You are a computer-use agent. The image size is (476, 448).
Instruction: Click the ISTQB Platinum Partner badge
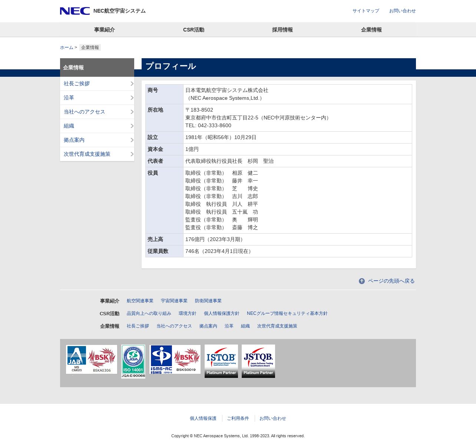[221, 361]
